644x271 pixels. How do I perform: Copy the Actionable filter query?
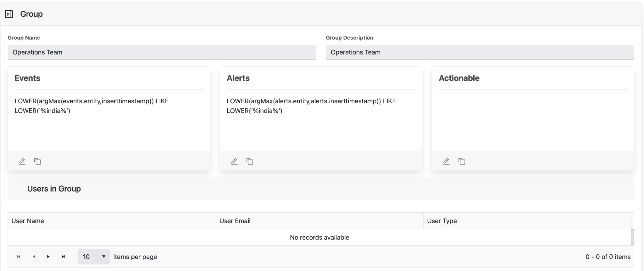pyautogui.click(x=462, y=161)
